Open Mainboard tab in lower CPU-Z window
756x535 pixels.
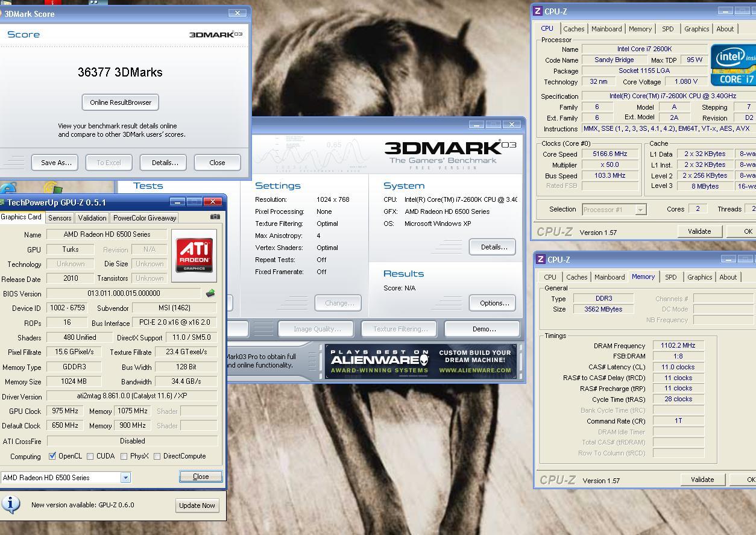(x=610, y=277)
